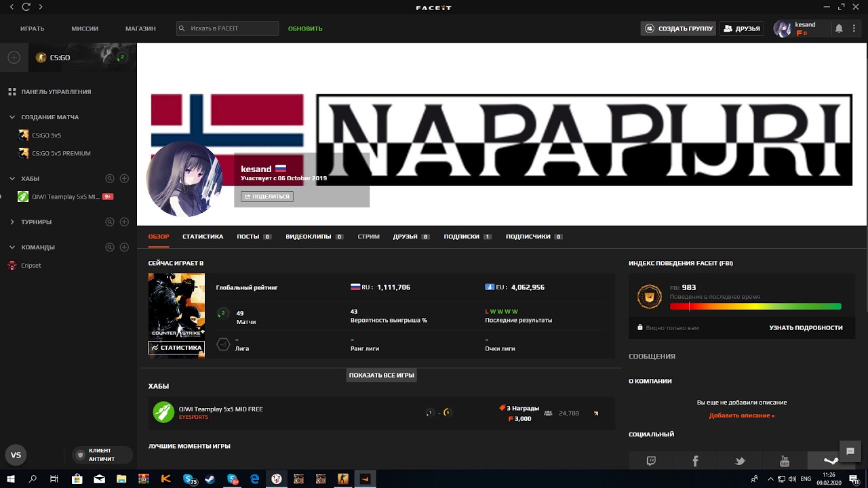Click Показать все игры
868x488 pixels.
[381, 375]
